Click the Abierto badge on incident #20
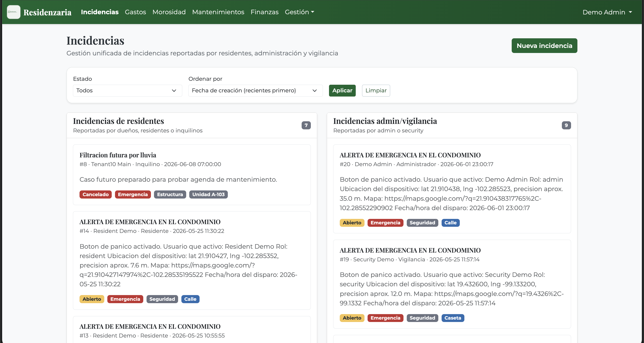The height and width of the screenshot is (343, 644). tap(352, 223)
